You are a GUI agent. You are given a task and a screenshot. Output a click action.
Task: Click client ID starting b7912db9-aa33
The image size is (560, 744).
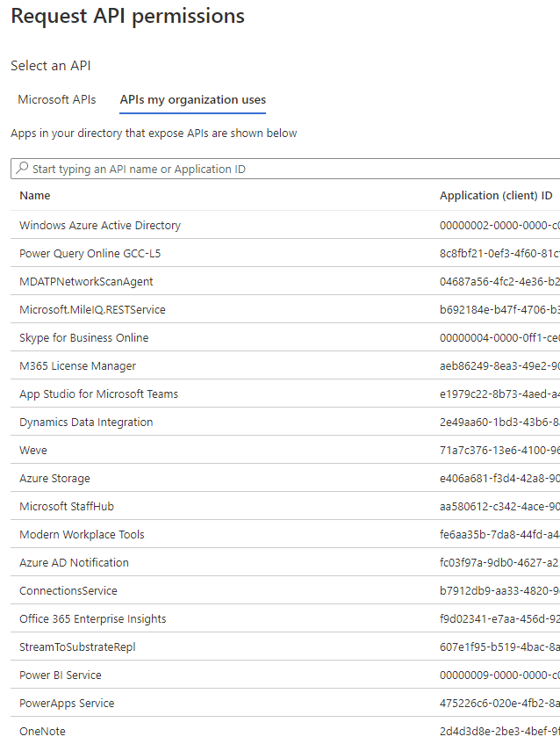pyautogui.click(x=499, y=591)
